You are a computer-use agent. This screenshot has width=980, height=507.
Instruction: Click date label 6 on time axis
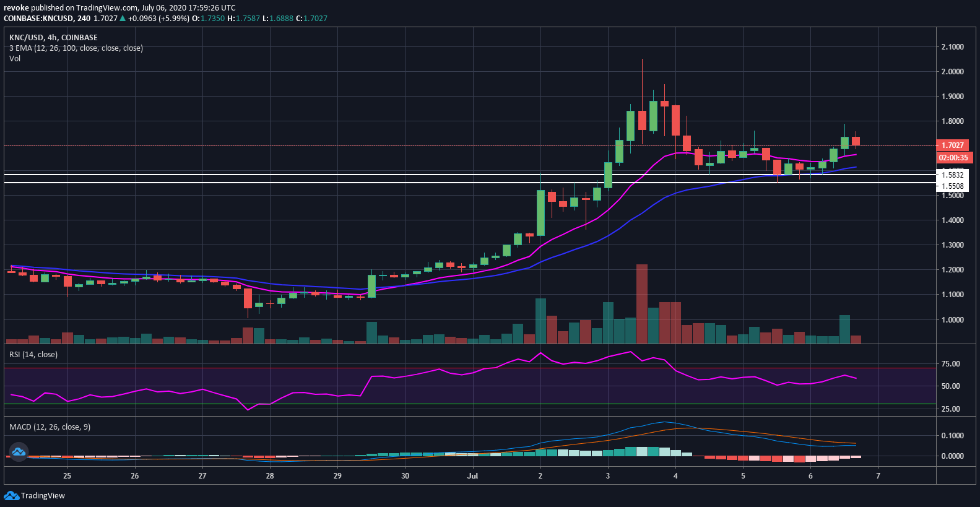[x=810, y=476]
